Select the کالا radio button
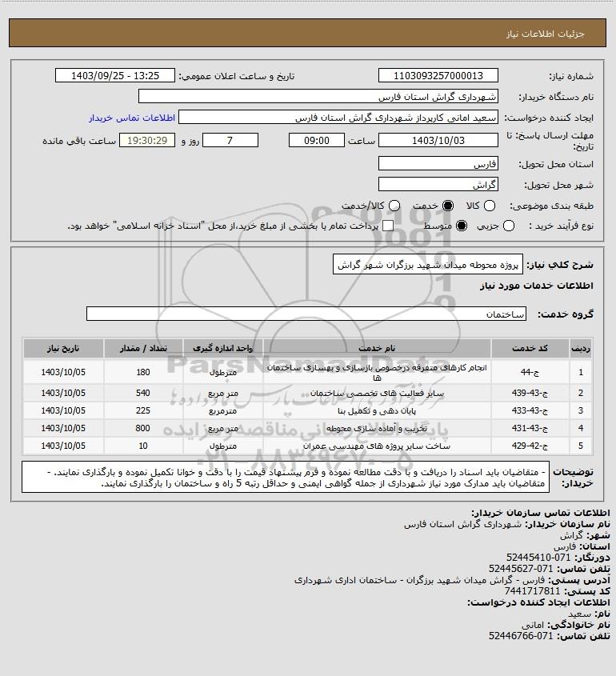The width and height of the screenshot is (616, 676). point(490,206)
